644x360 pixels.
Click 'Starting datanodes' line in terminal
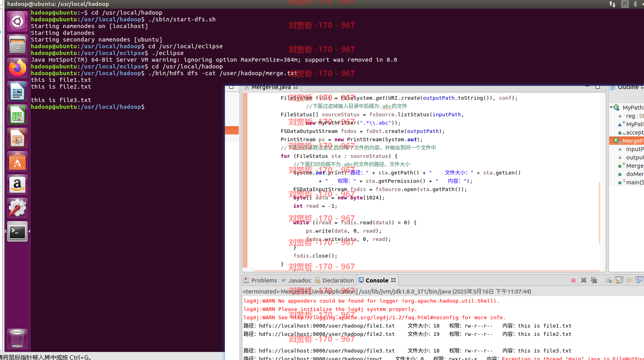(x=62, y=33)
